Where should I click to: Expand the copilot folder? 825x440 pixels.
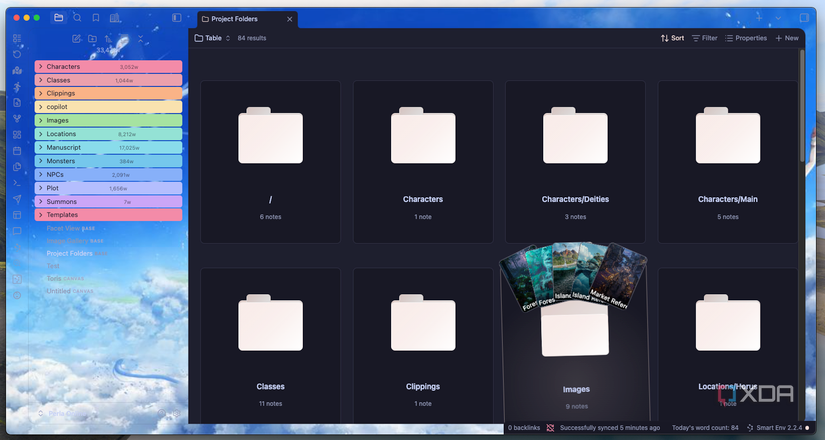[108, 107]
